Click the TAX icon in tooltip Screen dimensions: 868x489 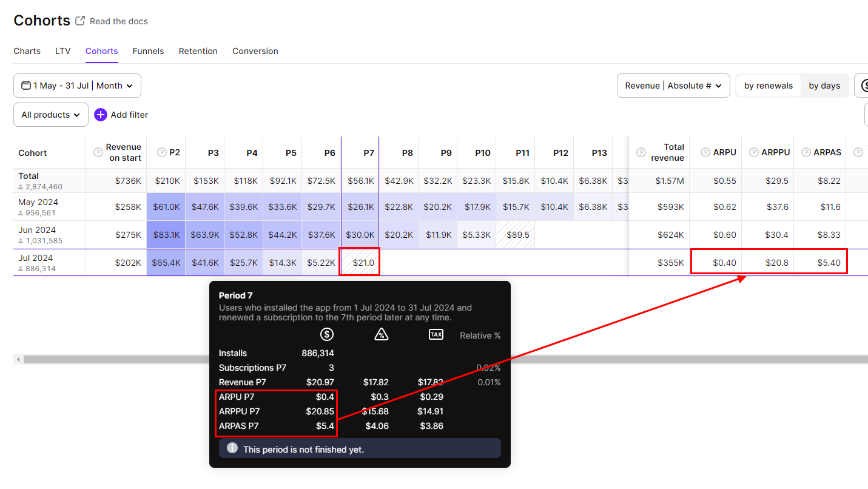[436, 334]
